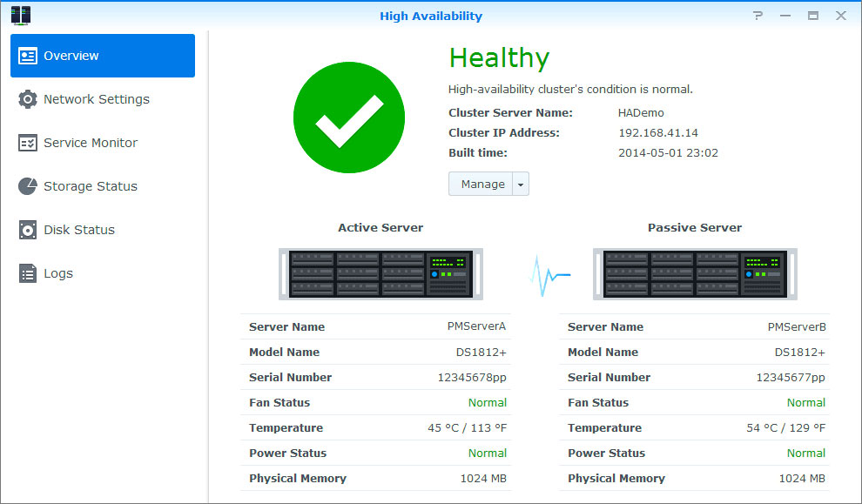Switch to the Storage Status tab
The height and width of the screenshot is (504, 862).
(x=90, y=186)
